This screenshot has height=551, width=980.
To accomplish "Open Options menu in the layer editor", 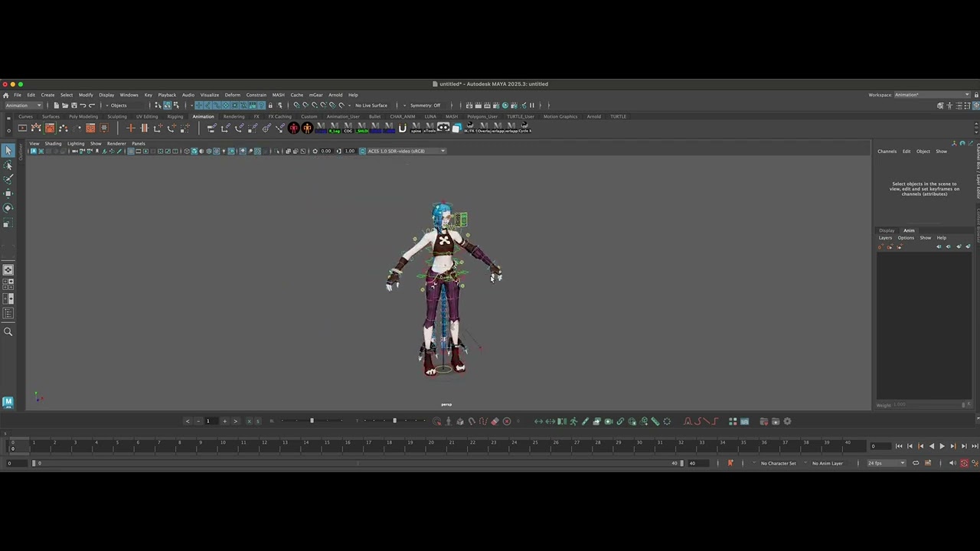I will (906, 238).
